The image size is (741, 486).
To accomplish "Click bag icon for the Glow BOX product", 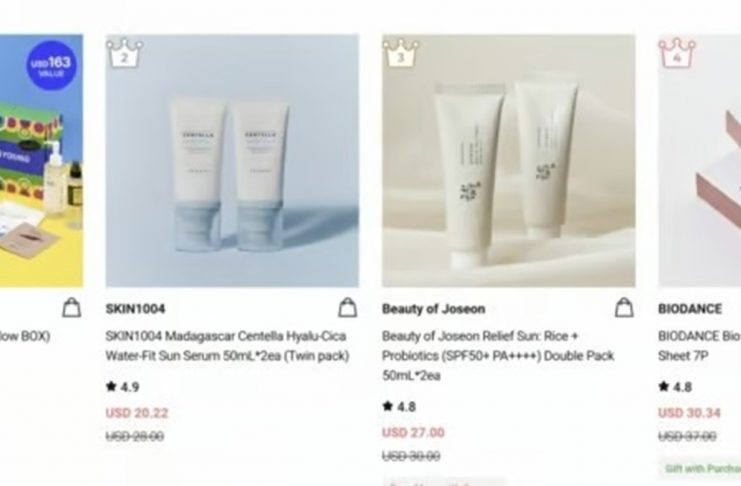I will (71, 308).
